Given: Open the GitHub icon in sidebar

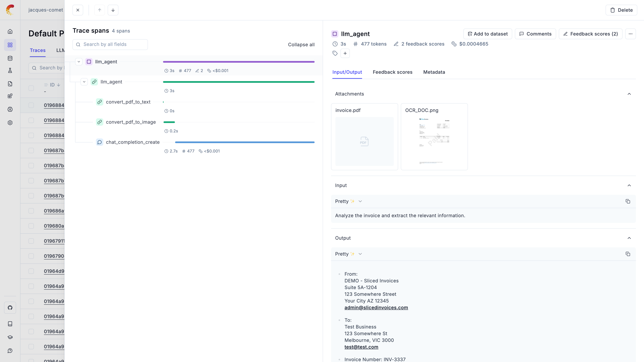Looking at the screenshot, I should pos(10,308).
